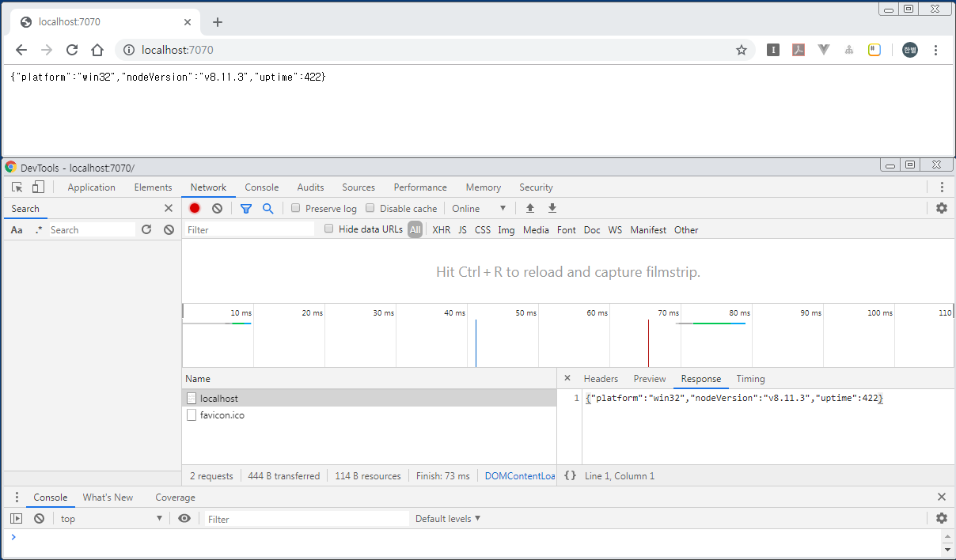Switch to the What's New drawer tab

pos(108,498)
